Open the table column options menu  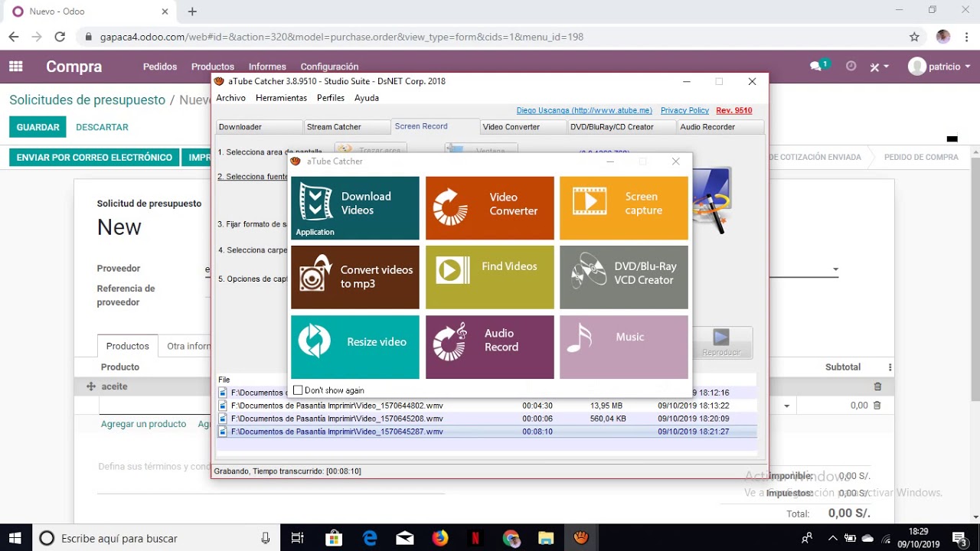(x=890, y=367)
